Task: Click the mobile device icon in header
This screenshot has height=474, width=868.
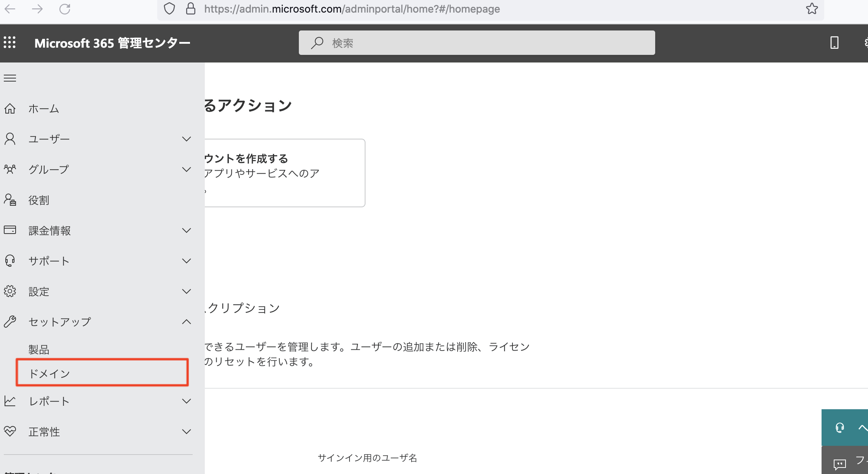Action: pyautogui.click(x=834, y=43)
